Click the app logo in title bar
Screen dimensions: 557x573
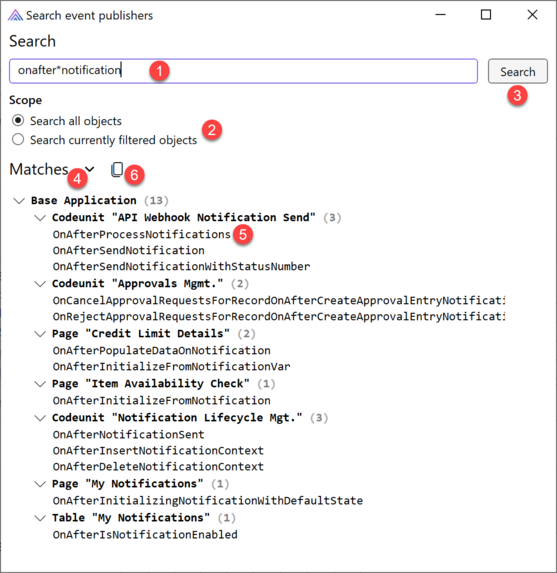point(15,15)
